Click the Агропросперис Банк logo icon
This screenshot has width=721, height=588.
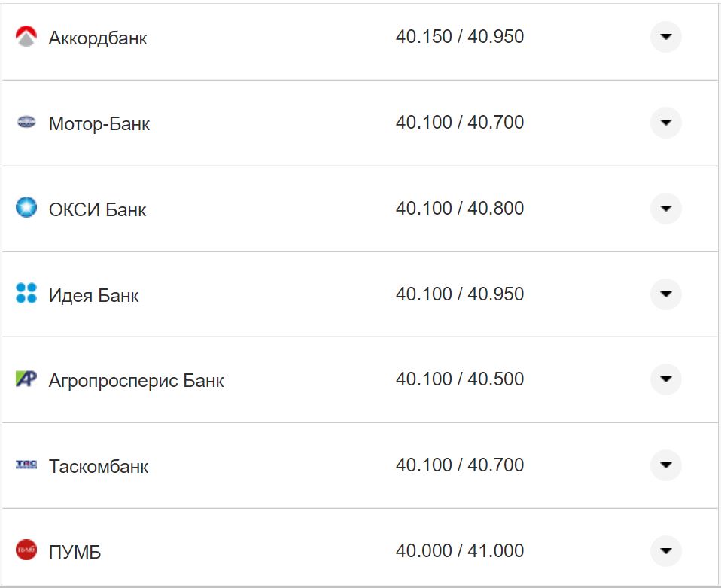(26, 379)
